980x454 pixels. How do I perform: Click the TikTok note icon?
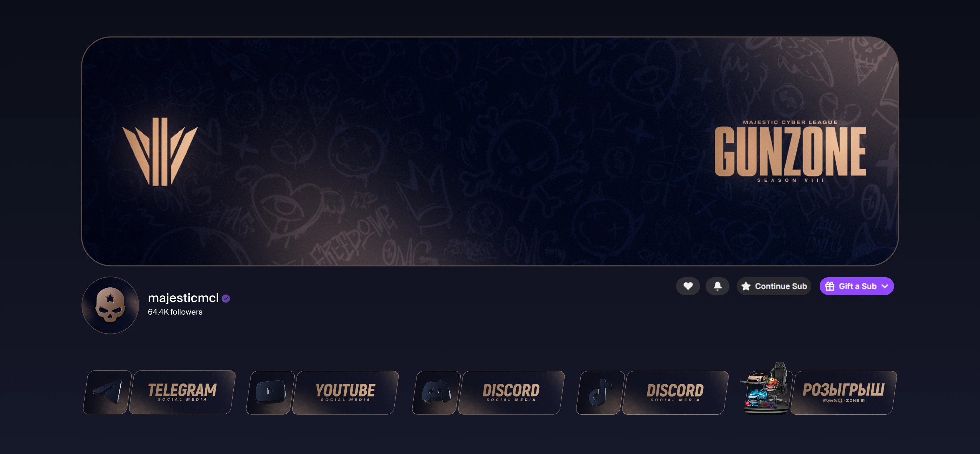(x=600, y=392)
